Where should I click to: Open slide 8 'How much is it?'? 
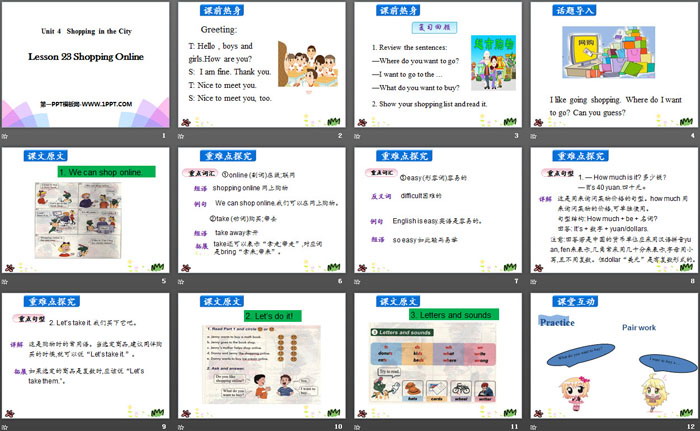(x=614, y=210)
